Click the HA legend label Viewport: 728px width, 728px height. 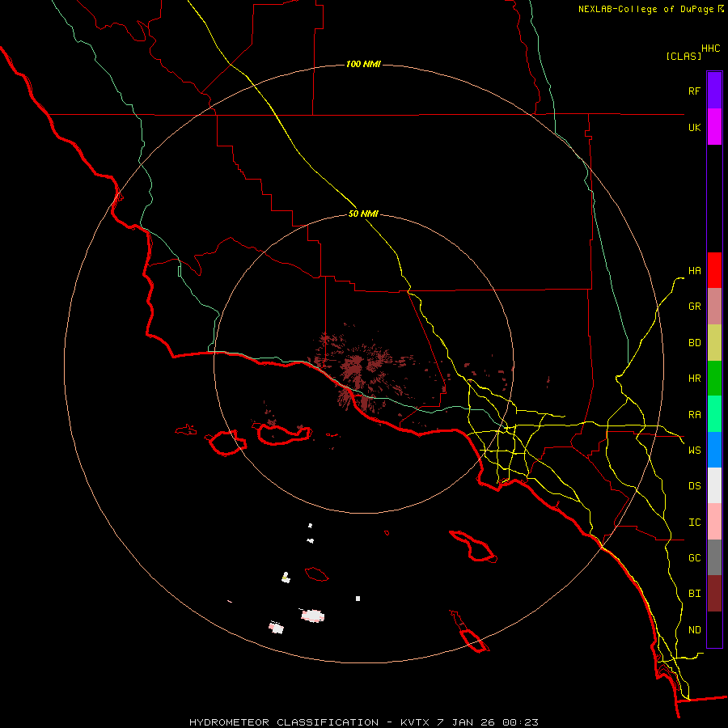(x=694, y=270)
